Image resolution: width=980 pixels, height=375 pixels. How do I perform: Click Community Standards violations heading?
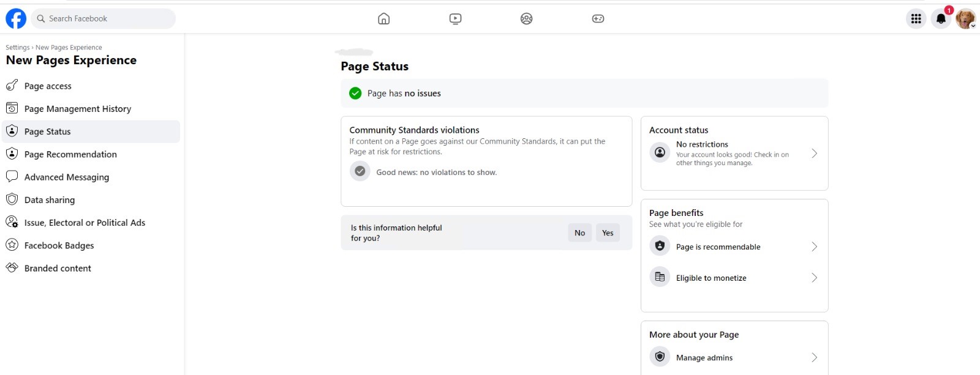click(414, 130)
